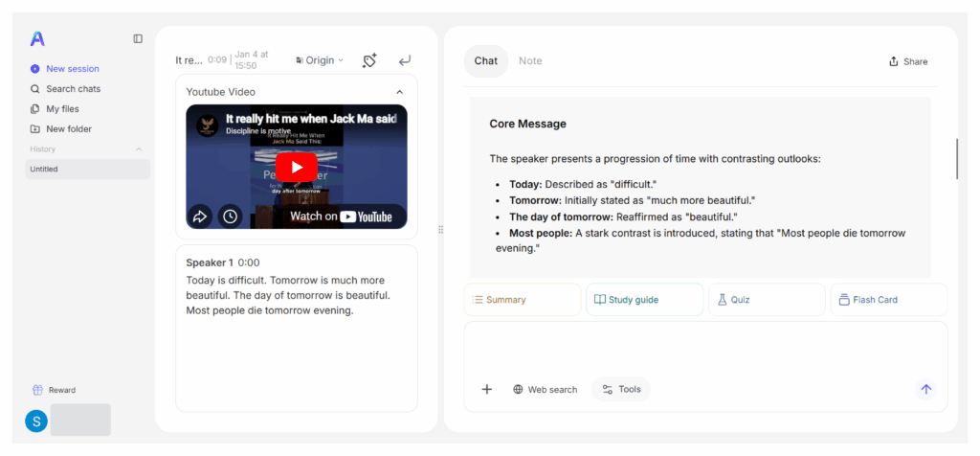Viewport: 980px width, 456px height.
Task: Click the panel divider handle
Action: (440, 230)
